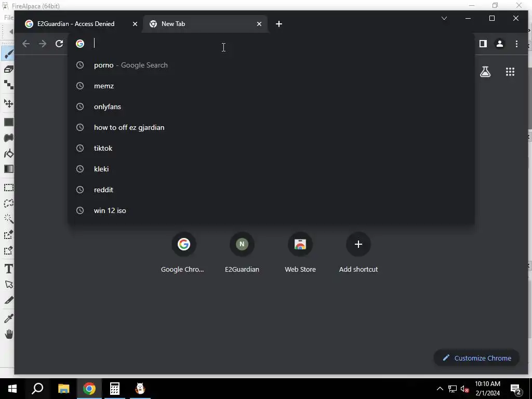Viewport: 532px width, 399px height.
Task: Select the Magic Wand tool in FireAlpaca
Action: tap(8, 219)
